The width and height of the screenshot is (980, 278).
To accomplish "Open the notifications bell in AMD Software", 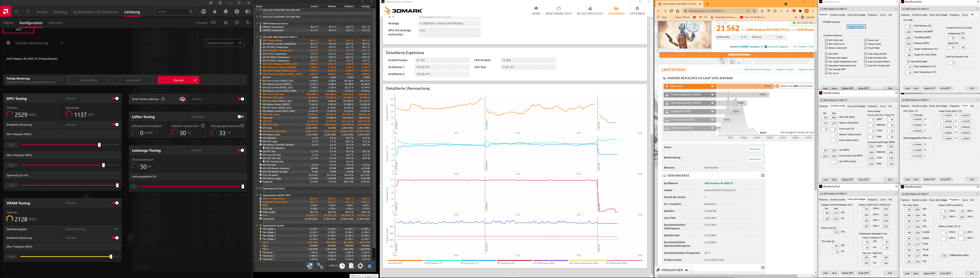I will (226, 11).
